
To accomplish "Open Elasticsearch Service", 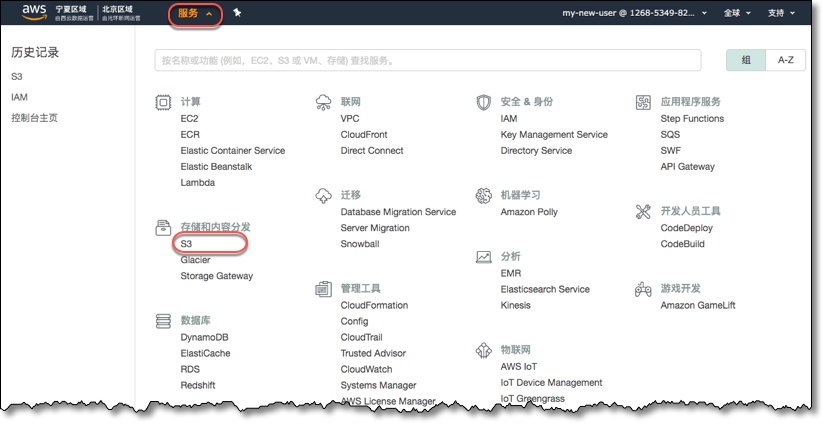I will tap(545, 289).
